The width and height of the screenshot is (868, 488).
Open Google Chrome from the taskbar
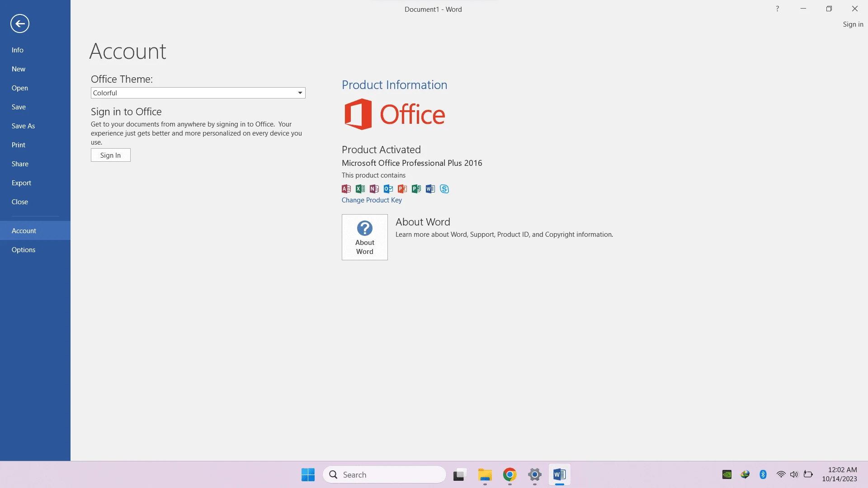[x=509, y=474]
